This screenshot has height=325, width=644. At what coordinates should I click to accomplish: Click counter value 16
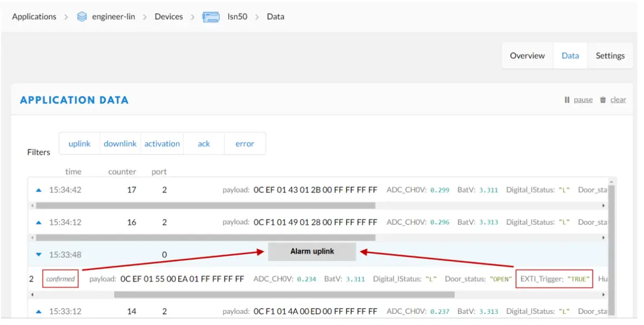pos(131,222)
